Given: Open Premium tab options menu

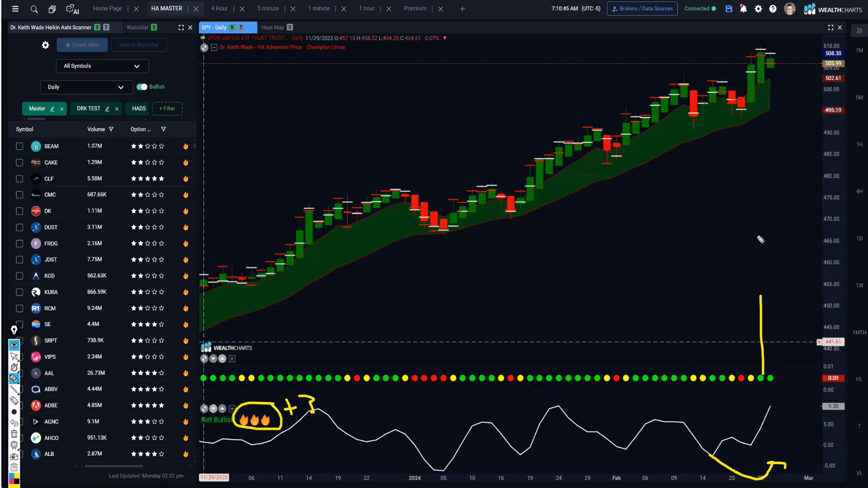Looking at the screenshot, I should point(432,9).
